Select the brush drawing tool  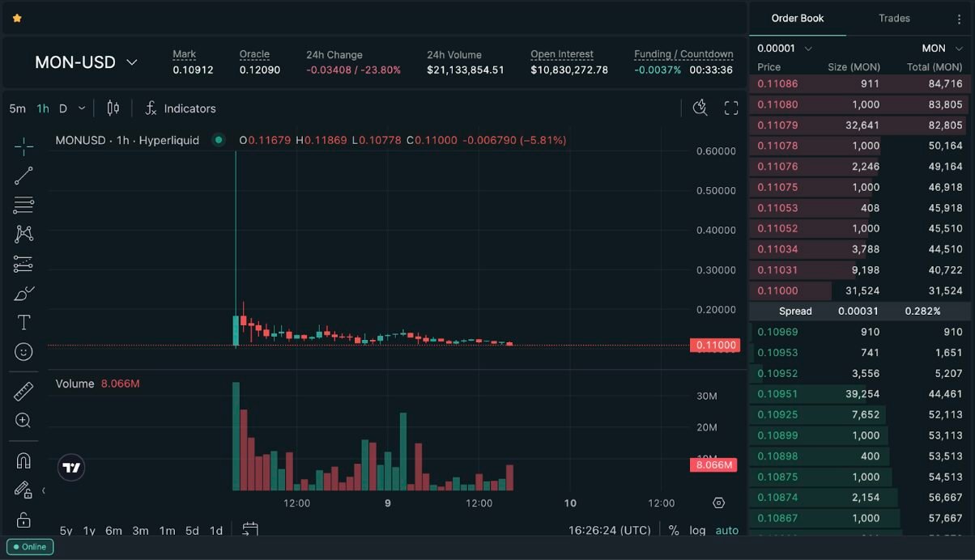22,292
